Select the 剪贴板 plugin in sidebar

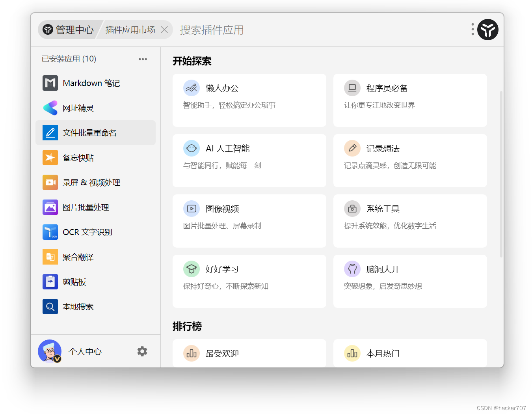pyautogui.click(x=75, y=282)
